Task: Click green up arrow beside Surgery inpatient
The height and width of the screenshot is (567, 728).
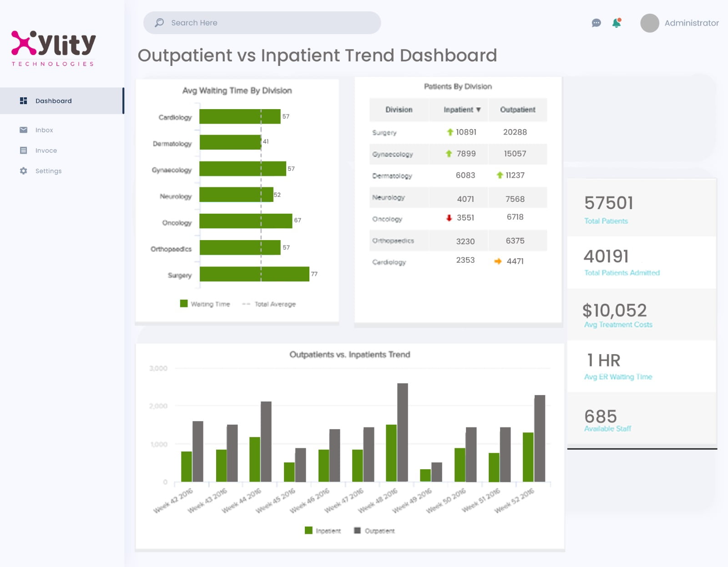Action: [x=450, y=132]
